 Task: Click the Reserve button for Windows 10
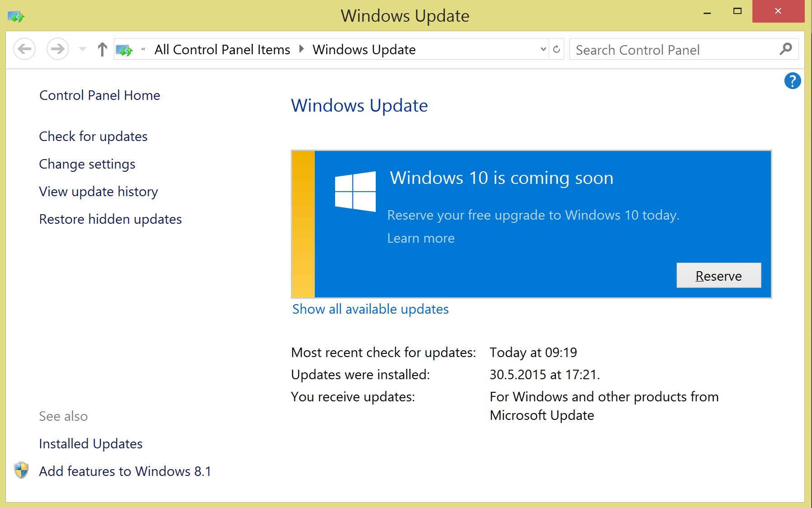pyautogui.click(x=719, y=275)
